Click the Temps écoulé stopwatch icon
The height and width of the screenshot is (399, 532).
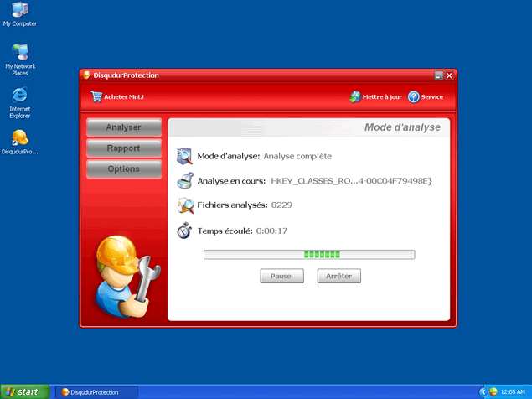click(x=185, y=231)
